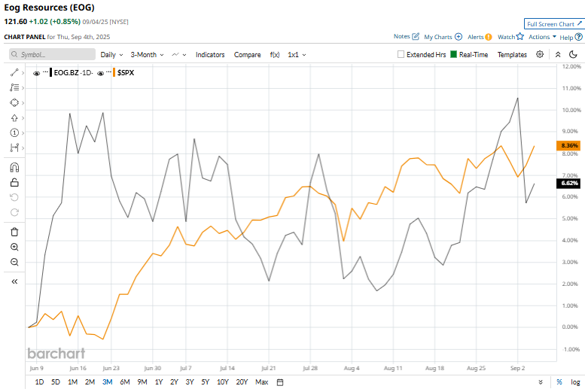The width and height of the screenshot is (585, 392).
Task: Select the 1M time range
Action: tap(72, 382)
